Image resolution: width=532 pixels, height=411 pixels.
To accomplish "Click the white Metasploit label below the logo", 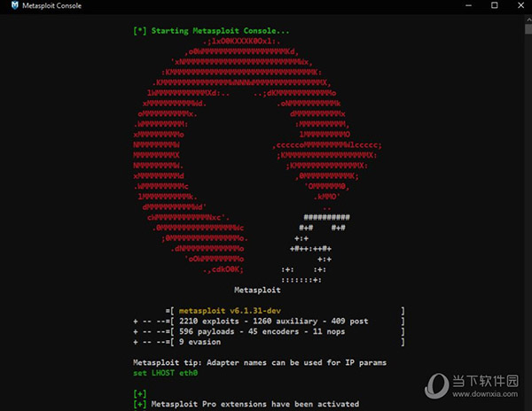I will point(257,290).
